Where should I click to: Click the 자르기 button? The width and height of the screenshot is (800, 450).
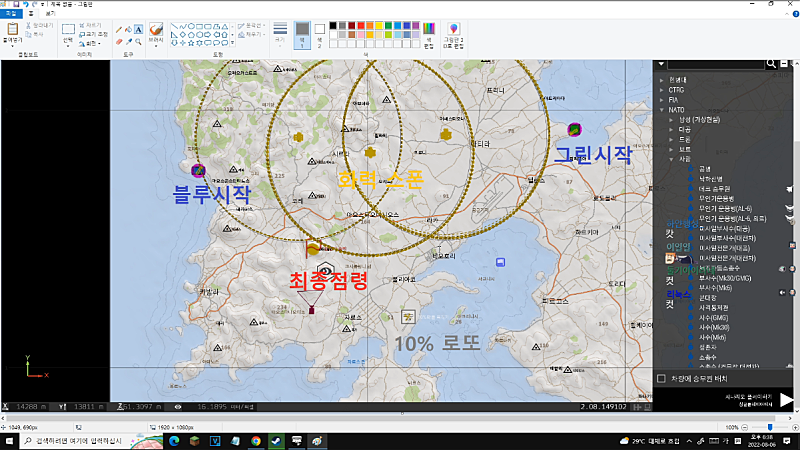pos(89,24)
